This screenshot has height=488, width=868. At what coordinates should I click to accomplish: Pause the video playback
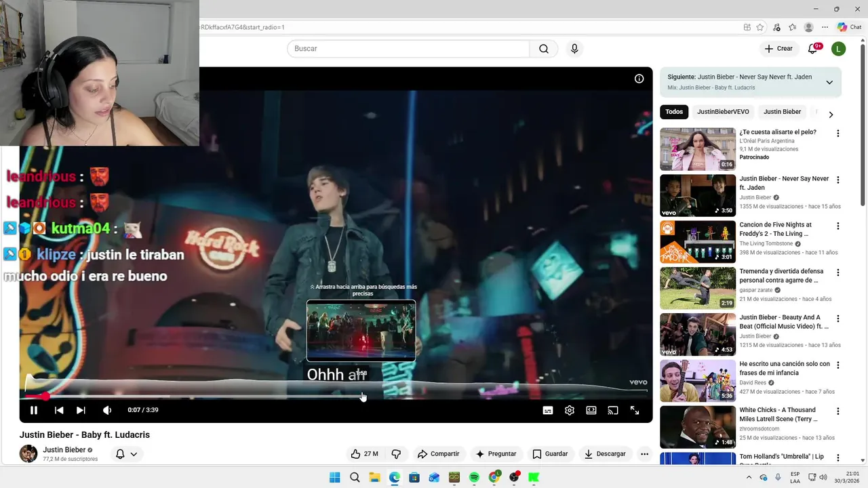click(x=33, y=410)
